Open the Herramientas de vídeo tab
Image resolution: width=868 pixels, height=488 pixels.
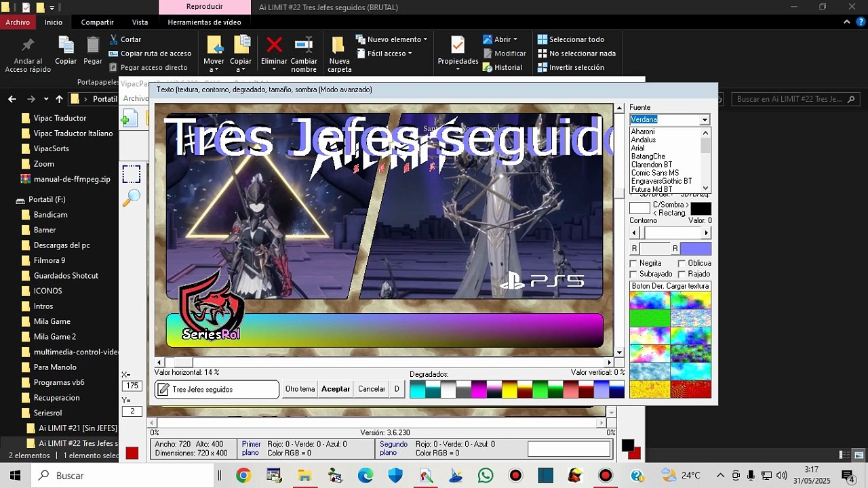pos(204,22)
